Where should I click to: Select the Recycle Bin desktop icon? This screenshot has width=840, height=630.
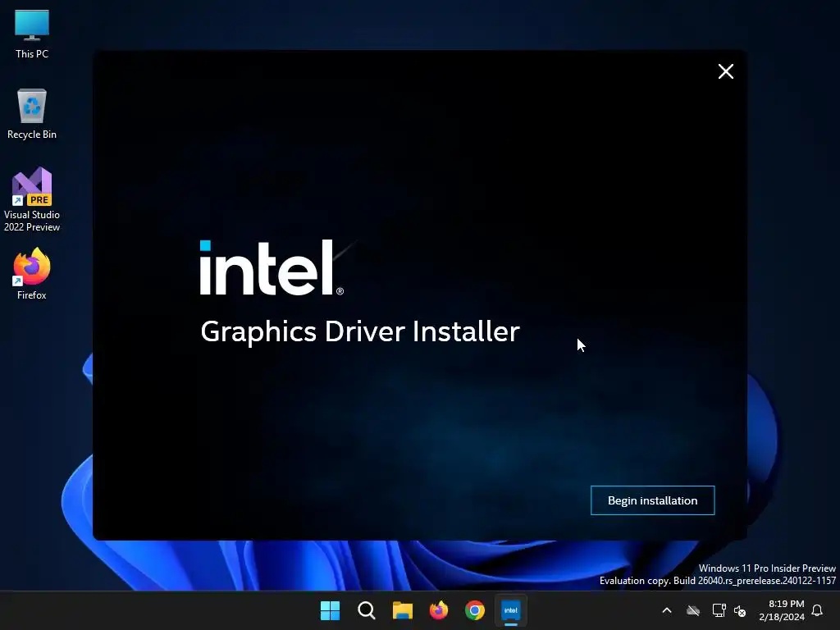(x=32, y=115)
